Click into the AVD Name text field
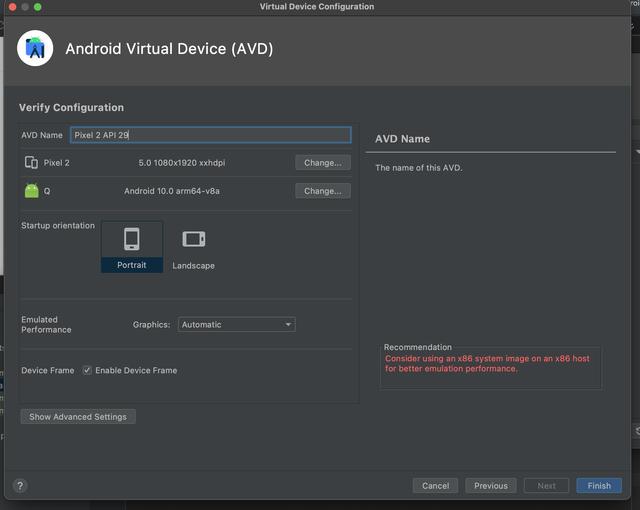640x510 pixels. click(210, 135)
